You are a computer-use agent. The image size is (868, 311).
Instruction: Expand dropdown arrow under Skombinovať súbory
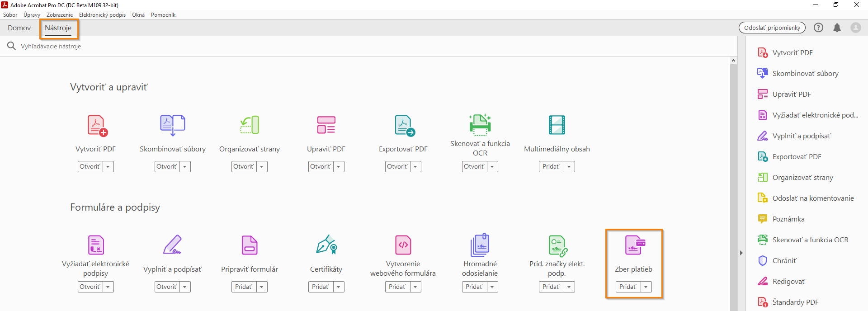coord(185,167)
